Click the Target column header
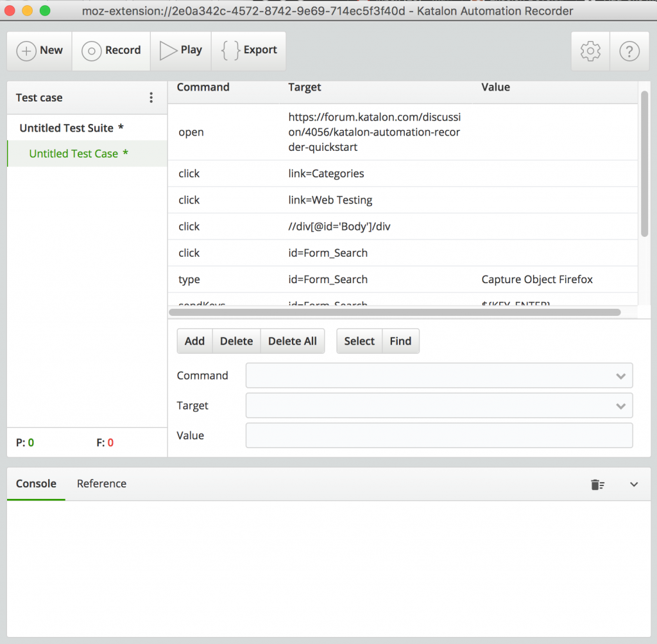 pyautogui.click(x=305, y=87)
